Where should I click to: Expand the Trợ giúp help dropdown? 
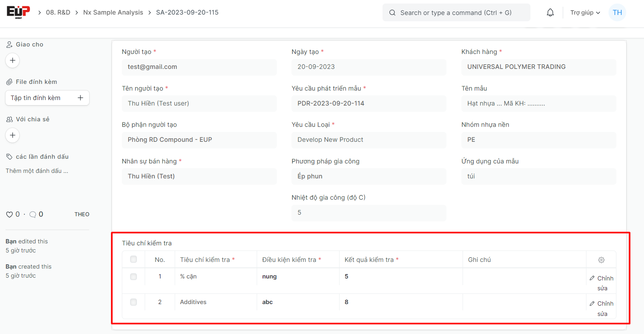pos(585,13)
